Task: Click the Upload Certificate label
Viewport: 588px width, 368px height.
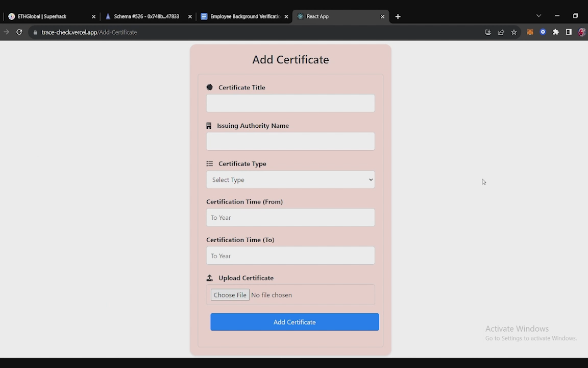Action: point(246,278)
